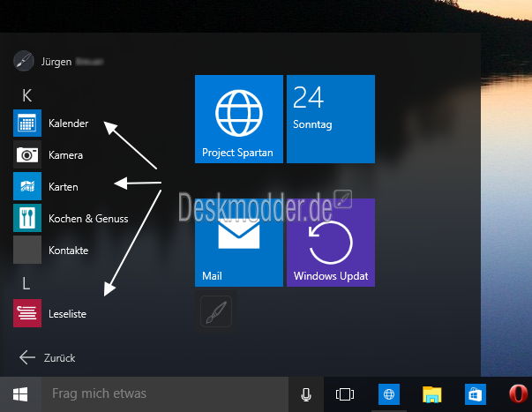Open the Kontakte gray icon

pyautogui.click(x=27, y=250)
